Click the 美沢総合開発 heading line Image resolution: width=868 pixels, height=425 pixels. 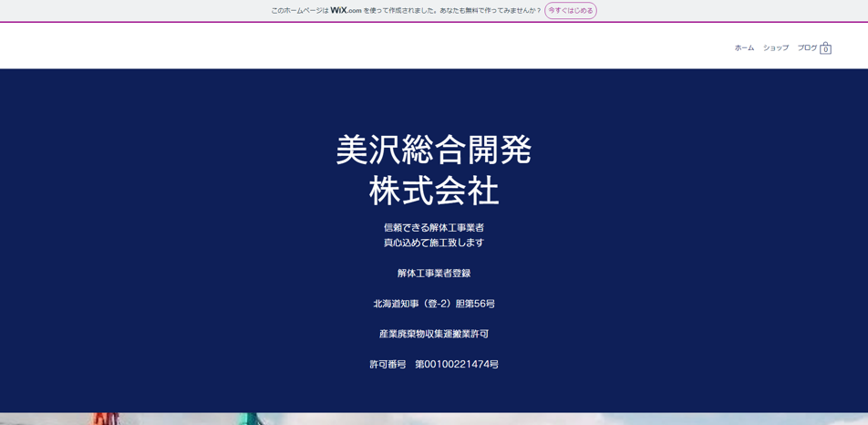pyautogui.click(x=434, y=150)
